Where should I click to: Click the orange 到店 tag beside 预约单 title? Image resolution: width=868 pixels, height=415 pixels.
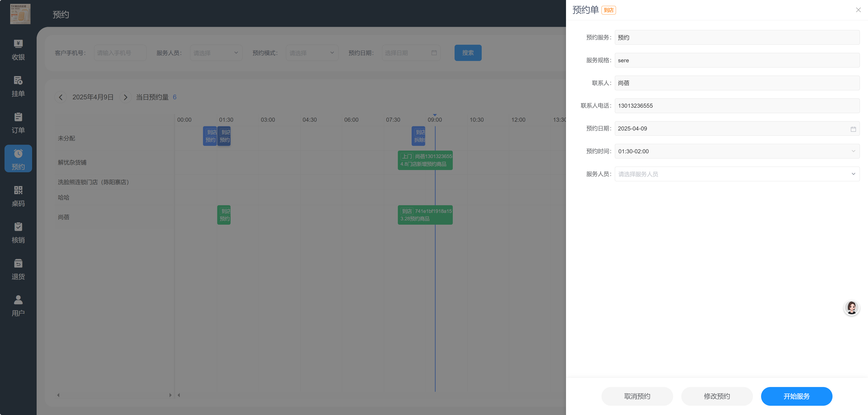click(x=609, y=10)
